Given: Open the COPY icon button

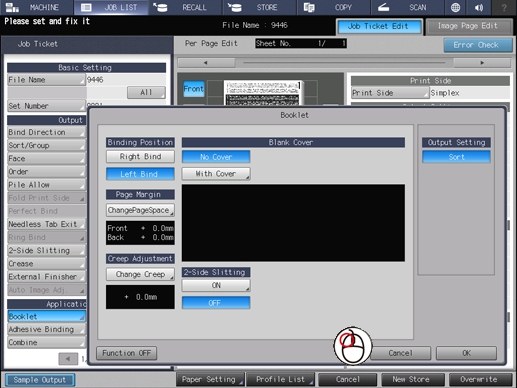Looking at the screenshot, I should click(x=309, y=7).
